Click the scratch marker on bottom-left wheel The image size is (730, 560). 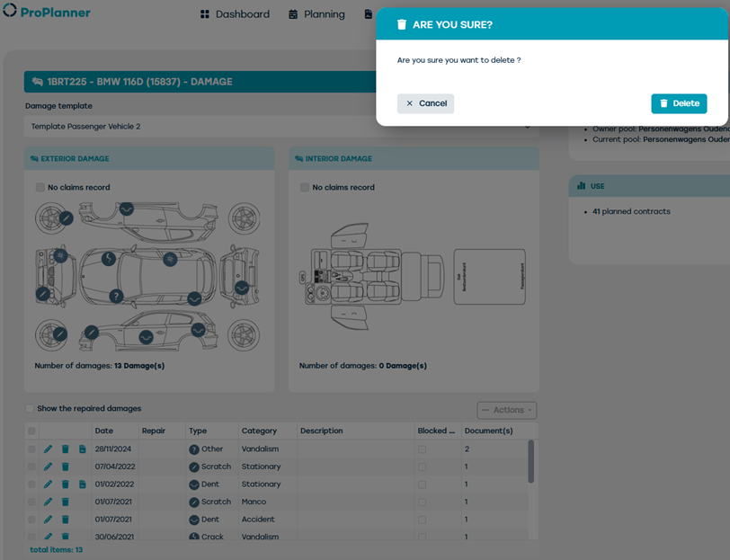tap(59, 333)
